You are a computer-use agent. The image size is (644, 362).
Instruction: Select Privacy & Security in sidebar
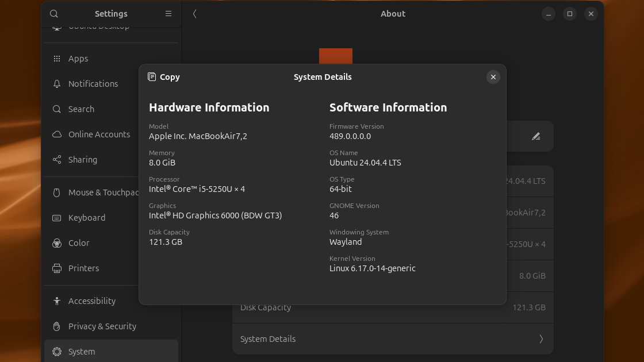coord(102,326)
